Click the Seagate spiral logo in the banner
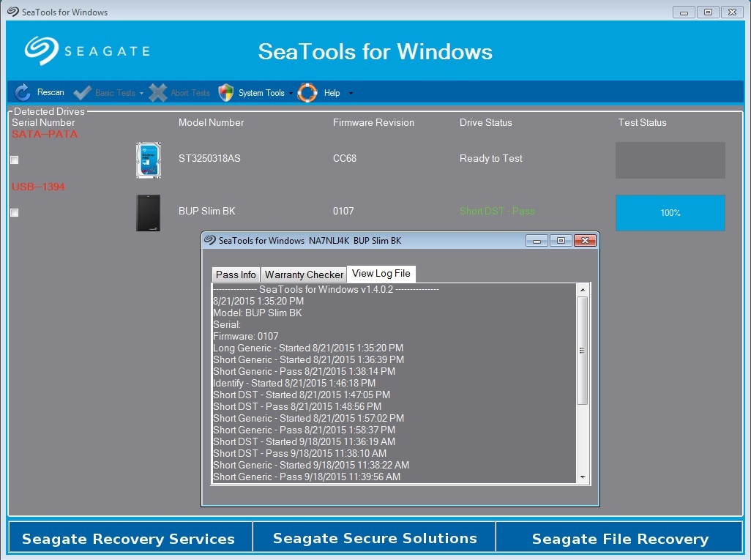 pos(42,51)
